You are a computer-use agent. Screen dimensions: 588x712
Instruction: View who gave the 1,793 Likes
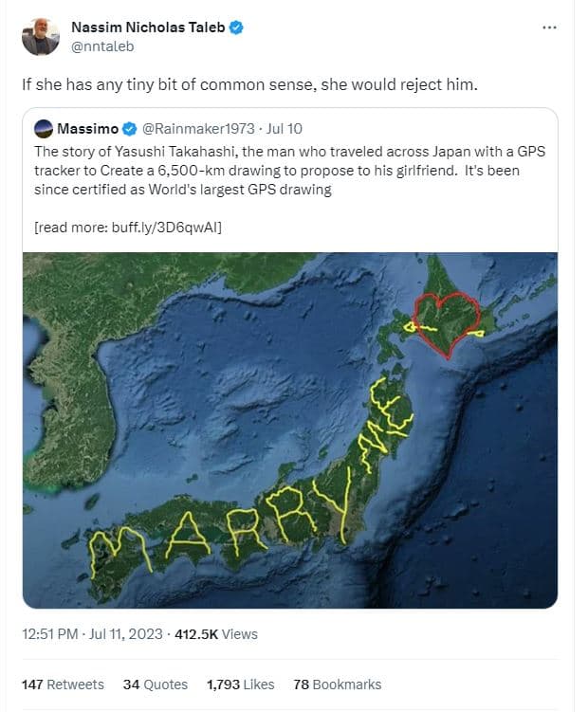tap(240, 684)
